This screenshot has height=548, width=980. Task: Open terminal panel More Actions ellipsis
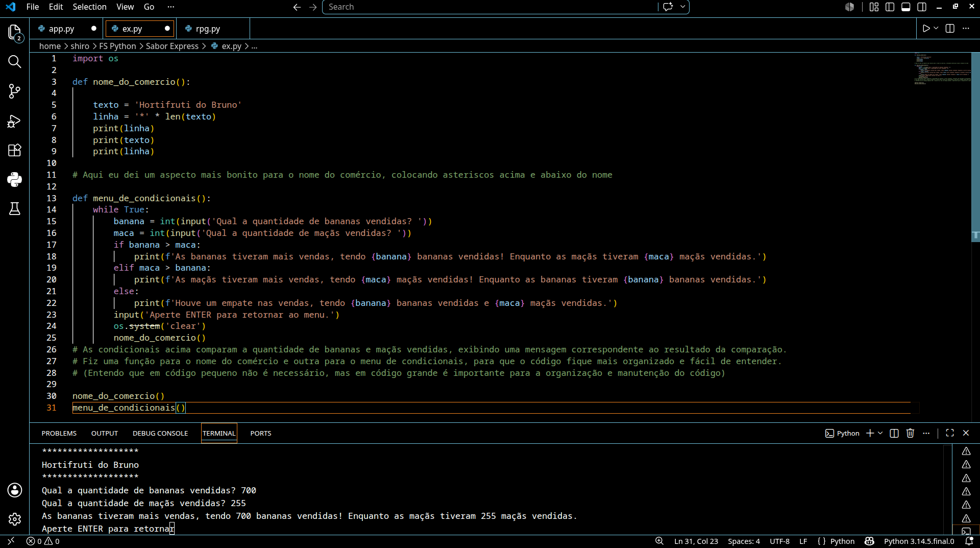coord(926,433)
